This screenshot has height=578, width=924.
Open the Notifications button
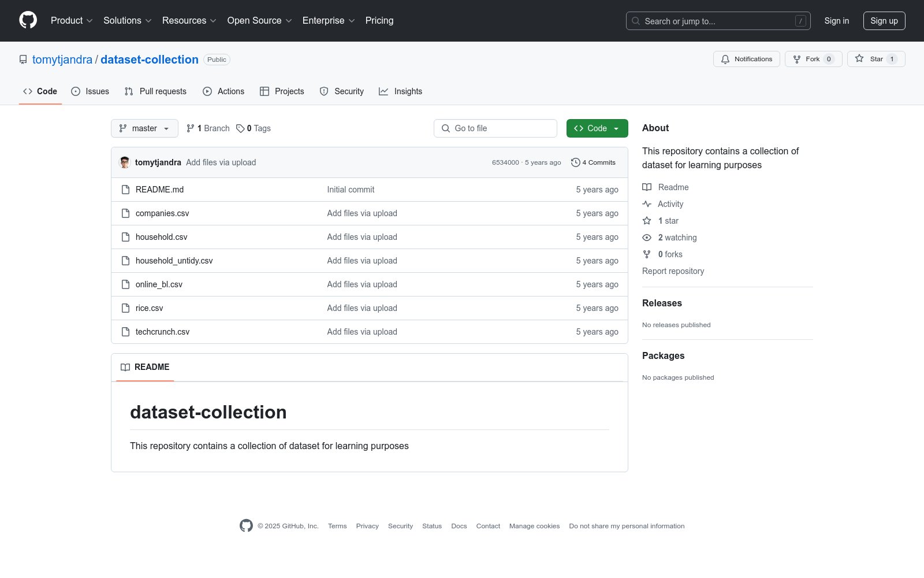[747, 59]
